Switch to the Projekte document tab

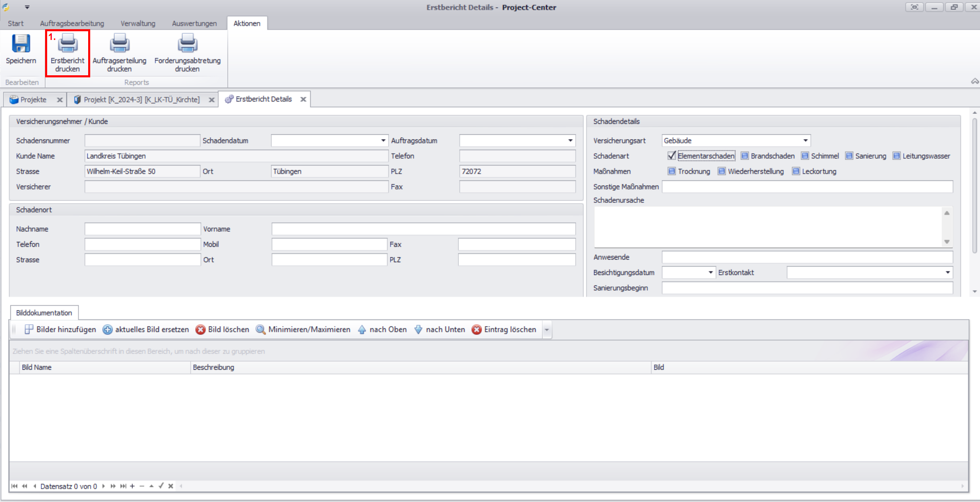pyautogui.click(x=33, y=99)
